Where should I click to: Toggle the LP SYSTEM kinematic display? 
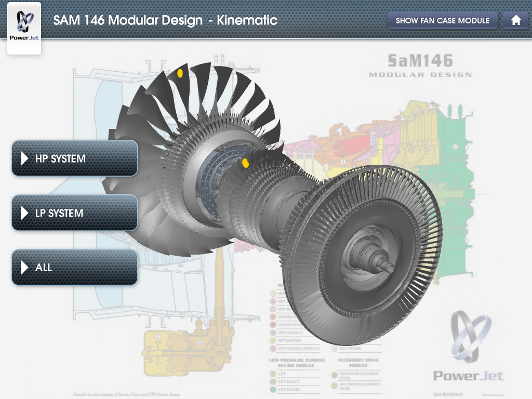click(74, 212)
